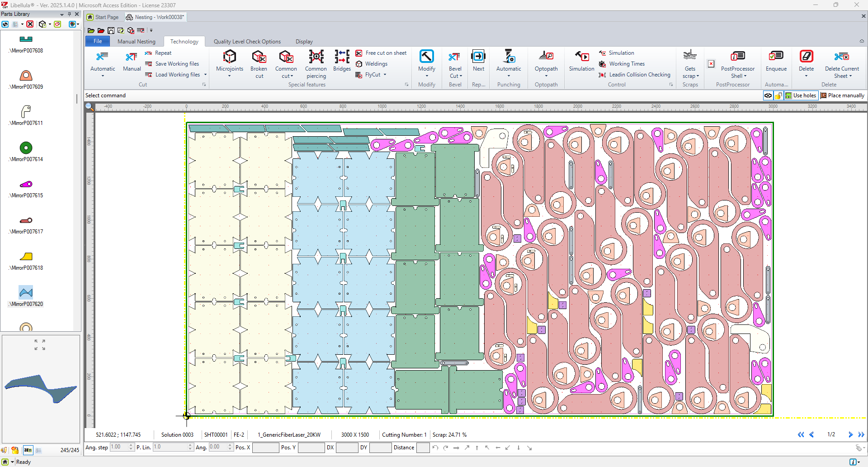Image resolution: width=868 pixels, height=467 pixels.
Task: Click Repeat in the Cut group
Action: 158,53
